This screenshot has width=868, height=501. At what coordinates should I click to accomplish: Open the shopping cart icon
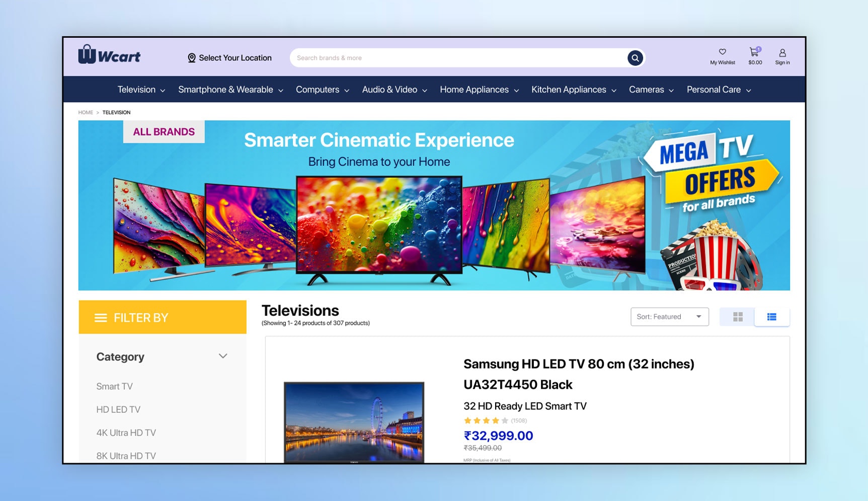point(754,52)
